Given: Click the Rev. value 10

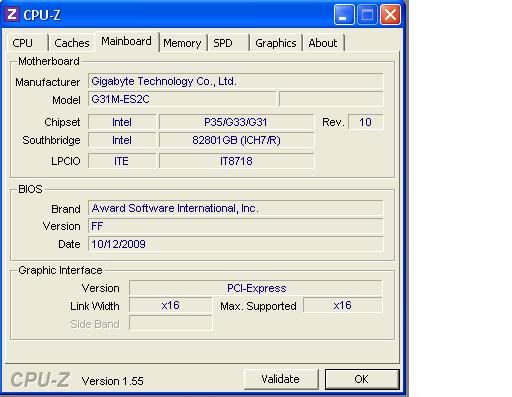Looking at the screenshot, I should click(x=366, y=122).
